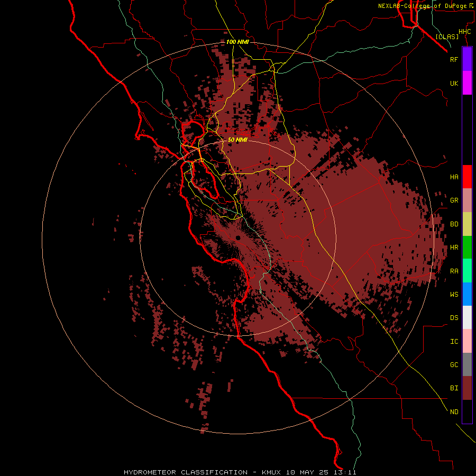
Task: Click the WS blue legend swatch
Action: click(x=467, y=294)
